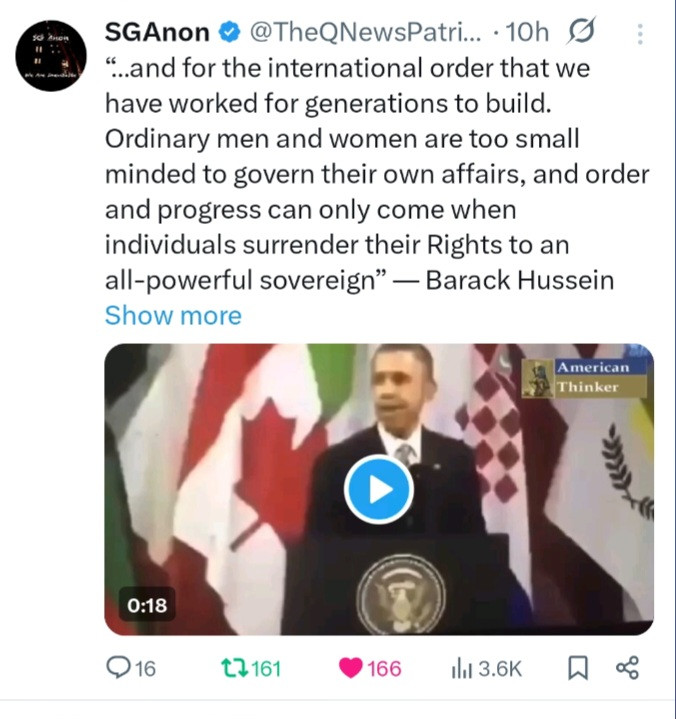Screen dimensions: 676x719
Task: Click the reply speech bubble icon
Action: click(x=117, y=668)
